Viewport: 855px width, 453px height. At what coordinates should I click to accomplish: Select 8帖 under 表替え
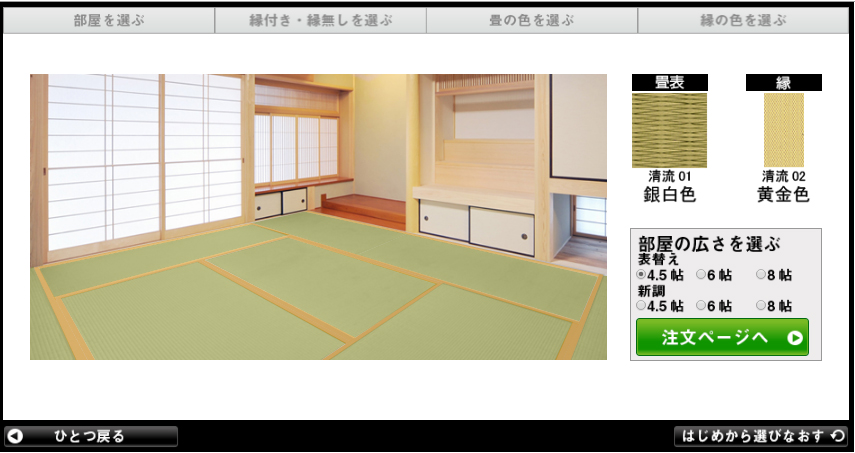coord(761,274)
